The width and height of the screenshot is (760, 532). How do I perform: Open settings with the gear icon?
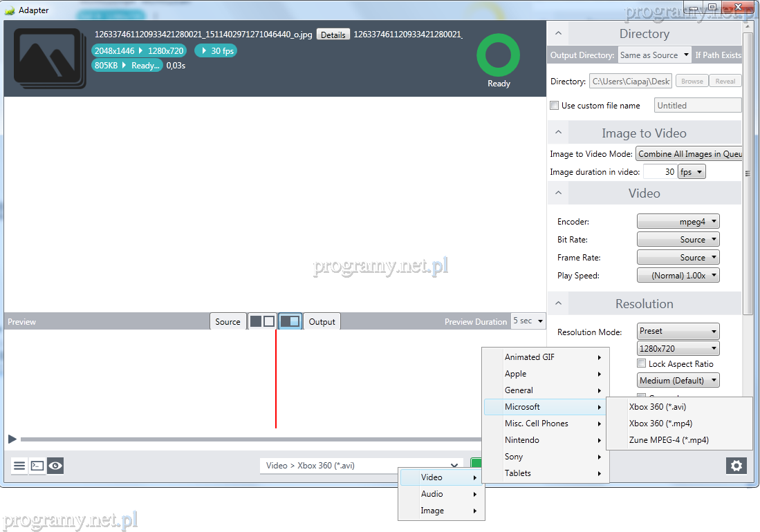(x=736, y=466)
